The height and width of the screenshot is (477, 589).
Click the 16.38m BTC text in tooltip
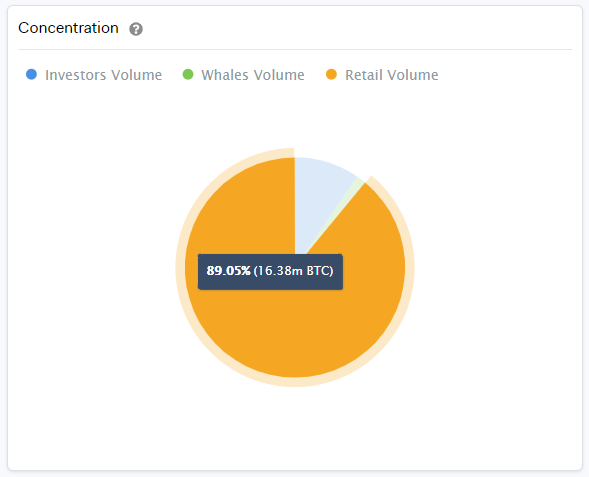point(293,271)
